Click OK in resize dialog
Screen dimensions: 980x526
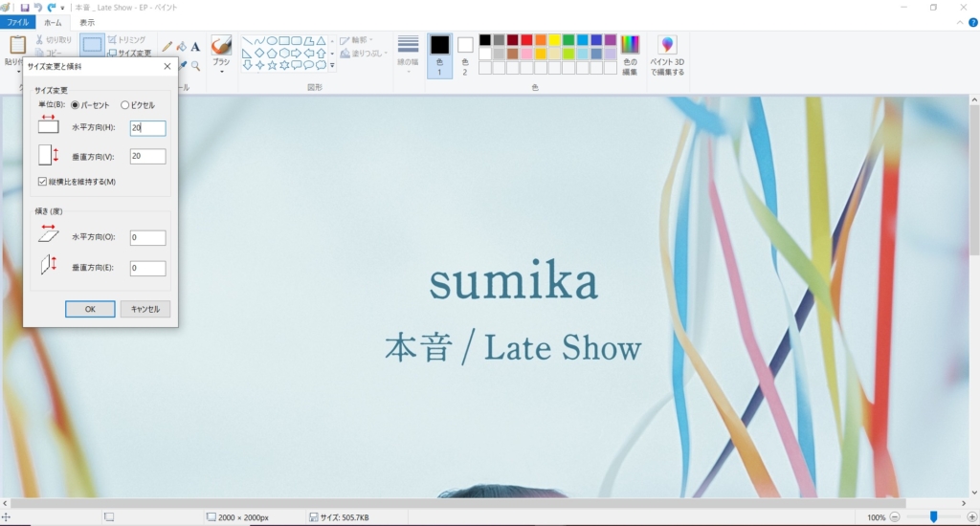(x=90, y=309)
